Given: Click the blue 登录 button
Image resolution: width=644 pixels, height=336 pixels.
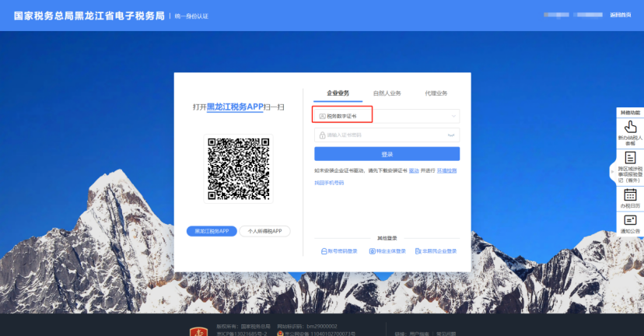Looking at the screenshot, I should (x=387, y=154).
